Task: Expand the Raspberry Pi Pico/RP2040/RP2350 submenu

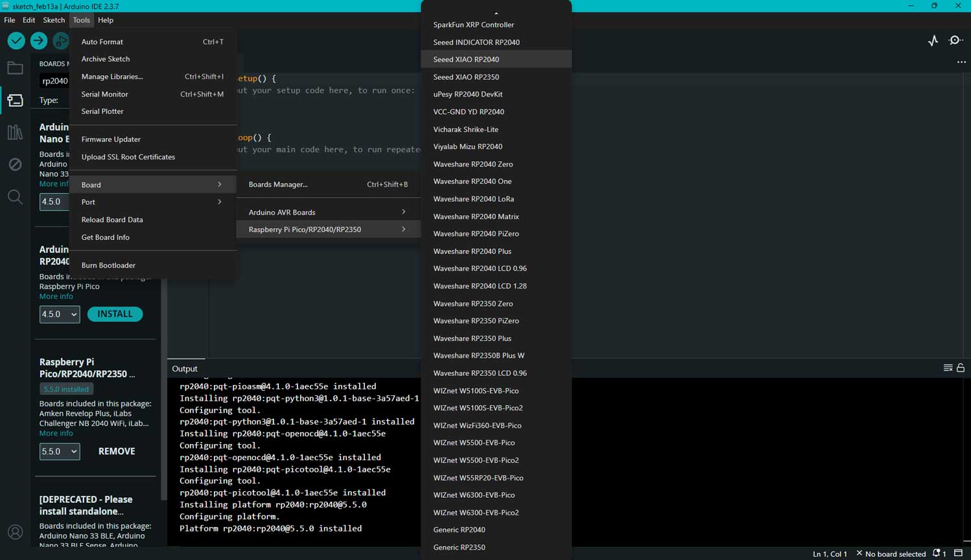Action: coord(329,229)
